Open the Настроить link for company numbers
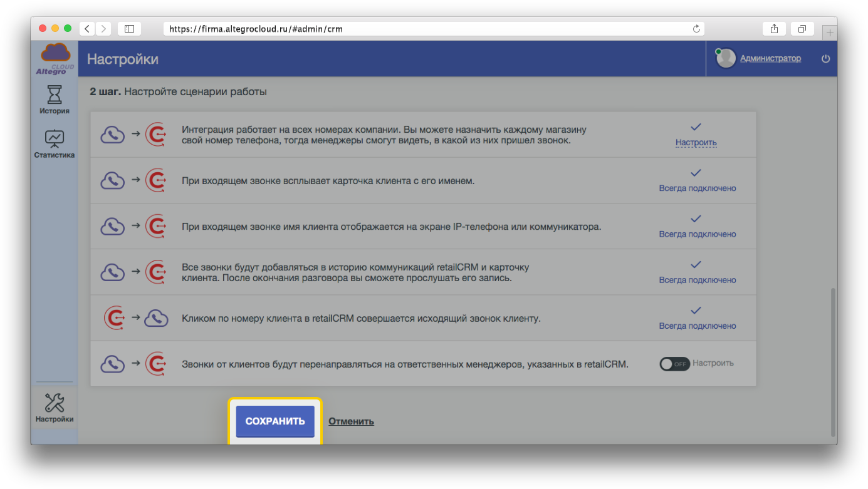This screenshot has height=489, width=868. (696, 143)
